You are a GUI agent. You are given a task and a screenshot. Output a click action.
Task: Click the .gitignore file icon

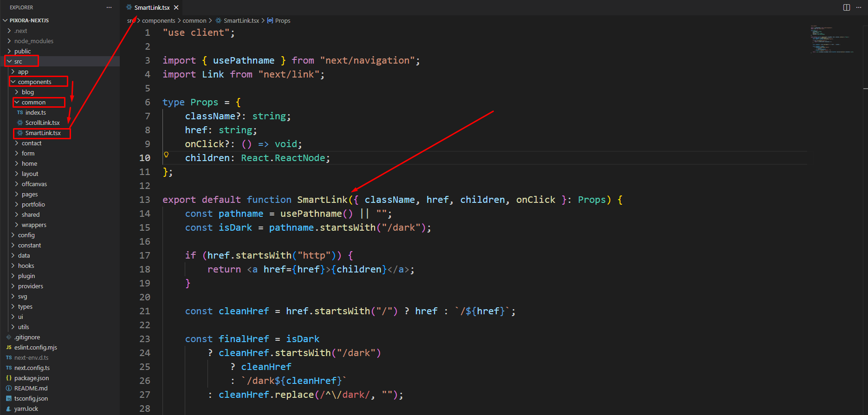9,337
